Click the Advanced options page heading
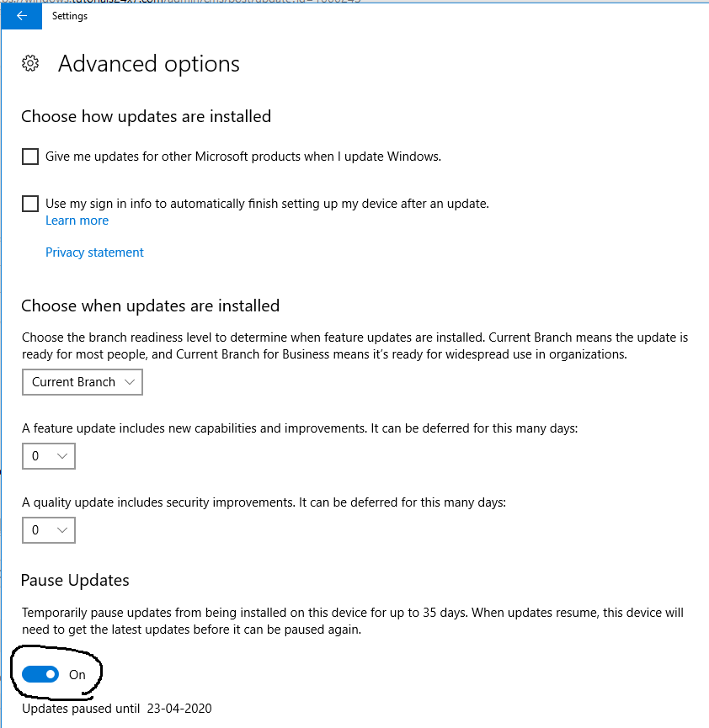The height and width of the screenshot is (728, 709). (x=149, y=64)
